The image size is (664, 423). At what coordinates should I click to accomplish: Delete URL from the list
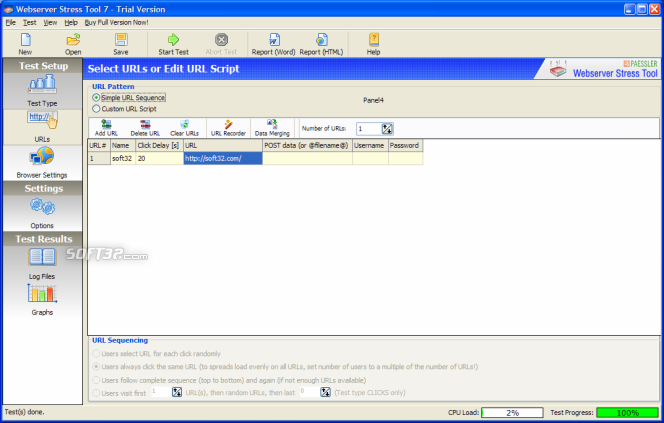point(145,128)
